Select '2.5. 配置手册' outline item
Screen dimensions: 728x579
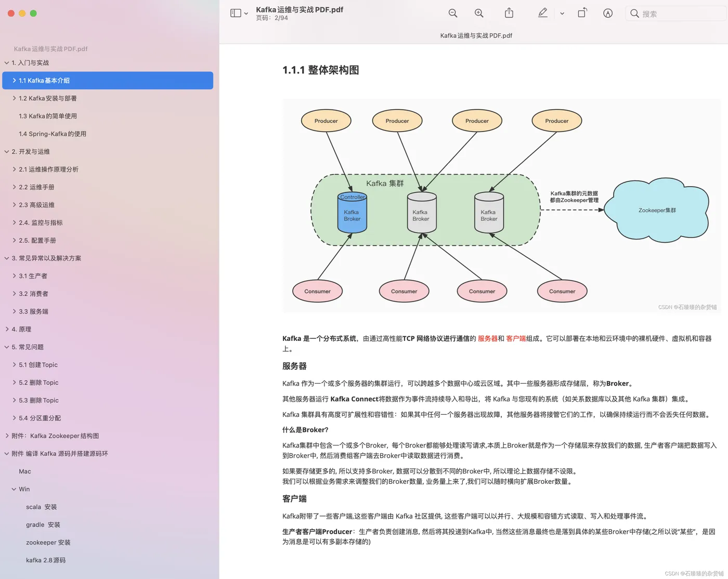click(37, 240)
